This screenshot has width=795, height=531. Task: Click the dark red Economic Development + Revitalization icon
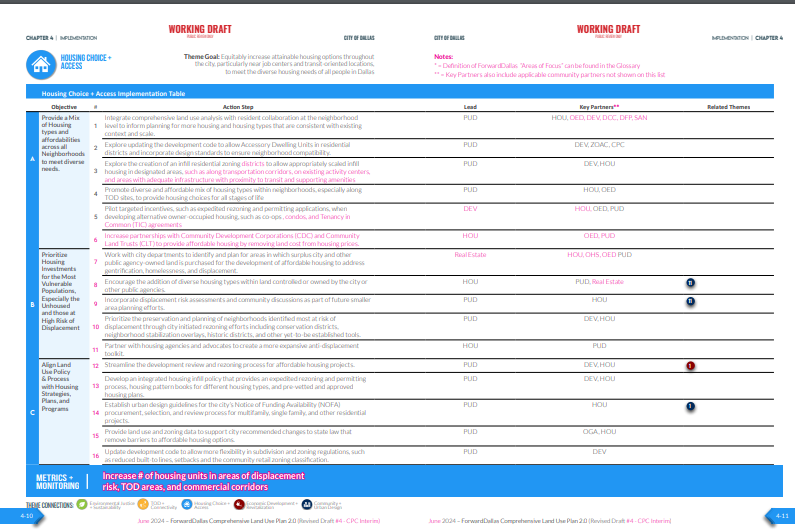pos(239,505)
